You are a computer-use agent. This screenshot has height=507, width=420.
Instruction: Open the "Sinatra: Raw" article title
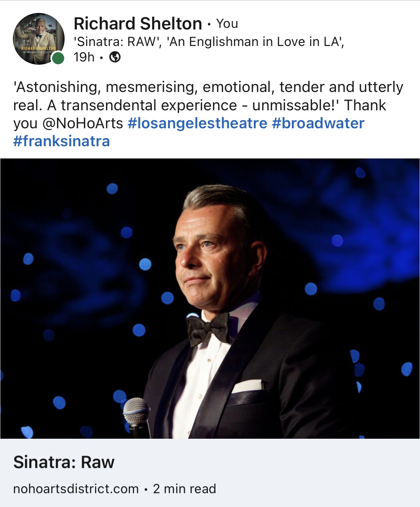click(x=64, y=462)
